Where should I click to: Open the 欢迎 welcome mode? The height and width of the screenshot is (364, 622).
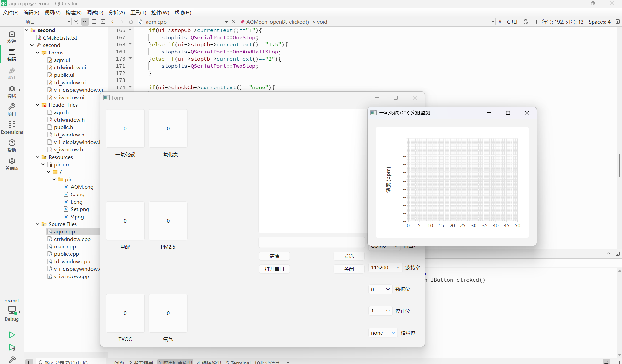tap(12, 36)
